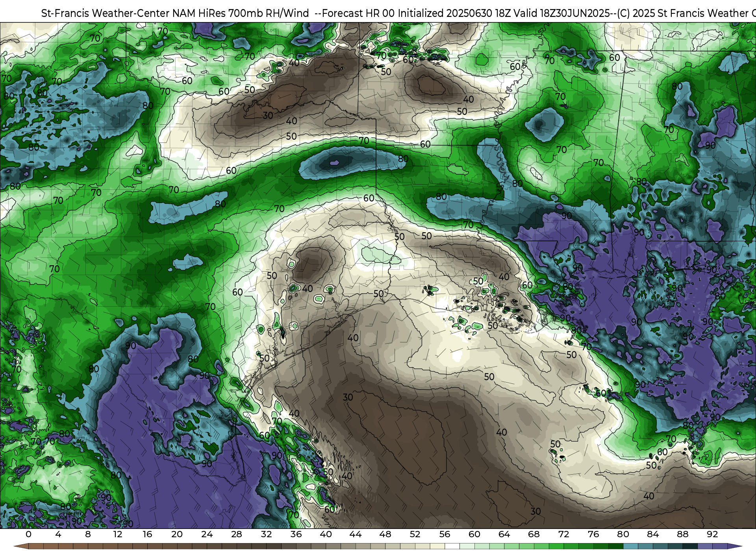The image size is (756, 551).
Task: Click the '8' tick label on the color scale
Action: pos(88,534)
